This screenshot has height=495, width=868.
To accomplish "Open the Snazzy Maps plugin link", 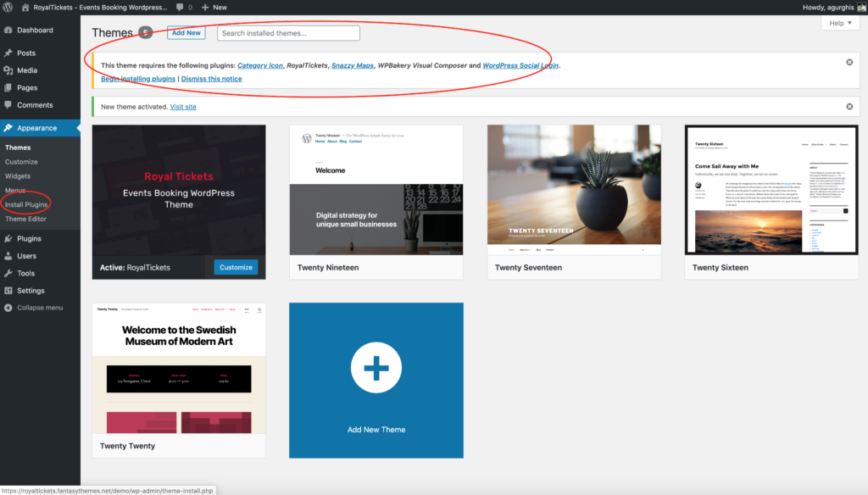I will pyautogui.click(x=353, y=65).
